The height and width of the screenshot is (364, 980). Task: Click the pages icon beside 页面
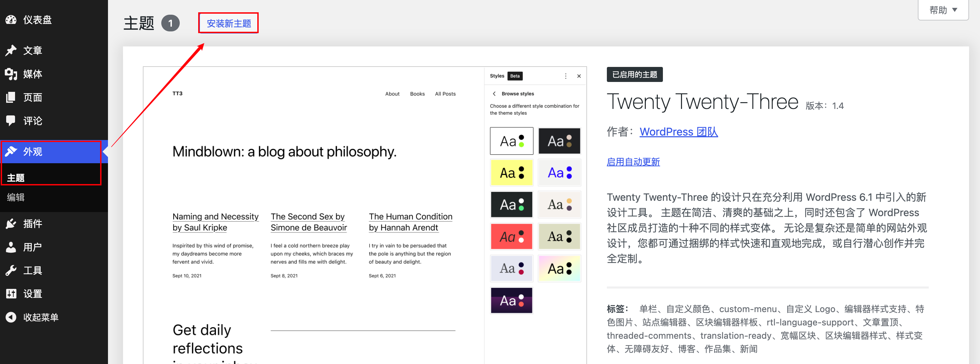[x=11, y=97]
